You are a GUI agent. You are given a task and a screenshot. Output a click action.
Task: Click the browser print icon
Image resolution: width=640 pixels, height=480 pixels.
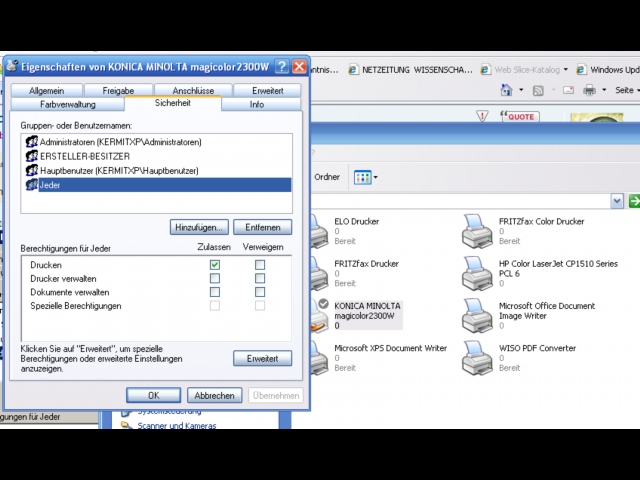590,90
